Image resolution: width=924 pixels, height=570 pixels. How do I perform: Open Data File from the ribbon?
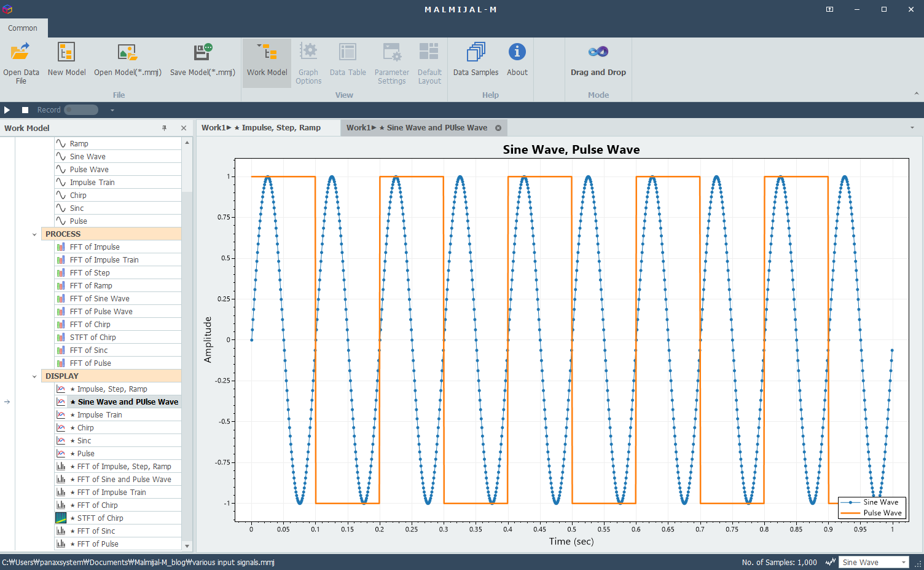click(x=21, y=63)
